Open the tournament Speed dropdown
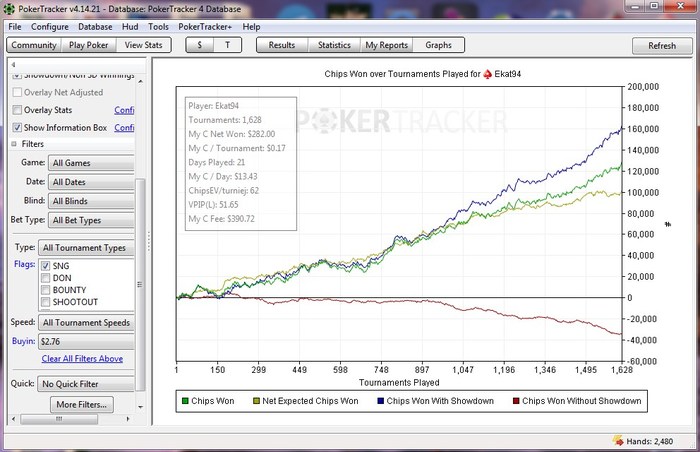Viewport: 700px width, 452px height. [86, 323]
